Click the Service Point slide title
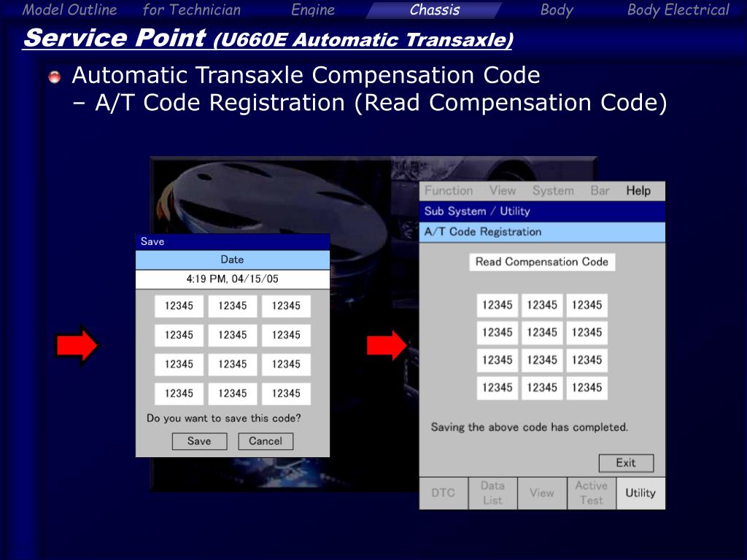Image resolution: width=747 pixels, height=560 pixels. click(x=268, y=38)
